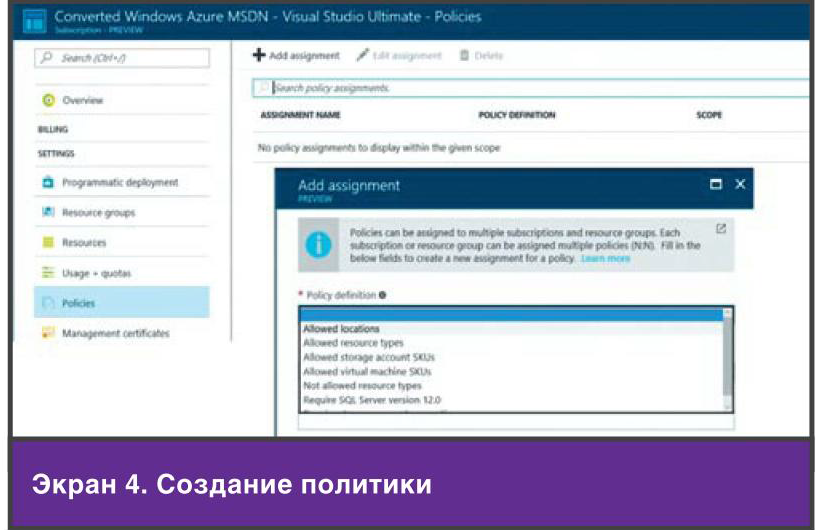
Task: Click the pencil icon for Edit assignment
Action: coord(362,55)
